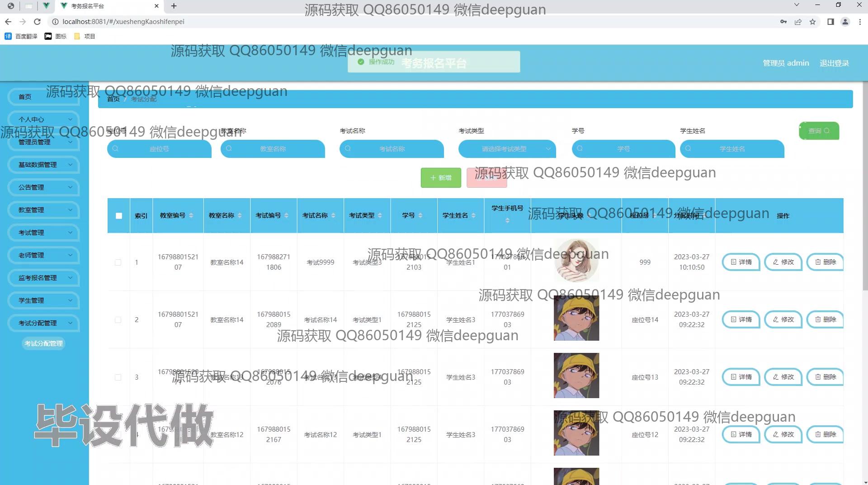The width and height of the screenshot is (868, 485).
Task: Click the browser back arrow
Action: pos(8,22)
